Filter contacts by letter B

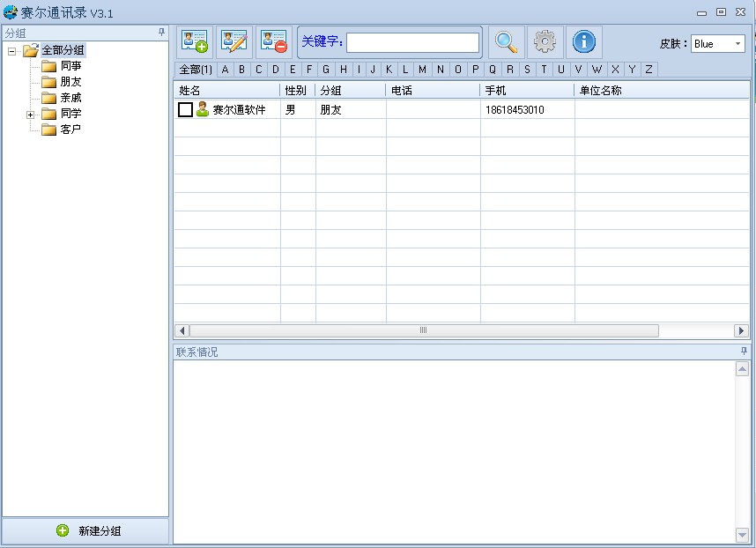click(241, 70)
